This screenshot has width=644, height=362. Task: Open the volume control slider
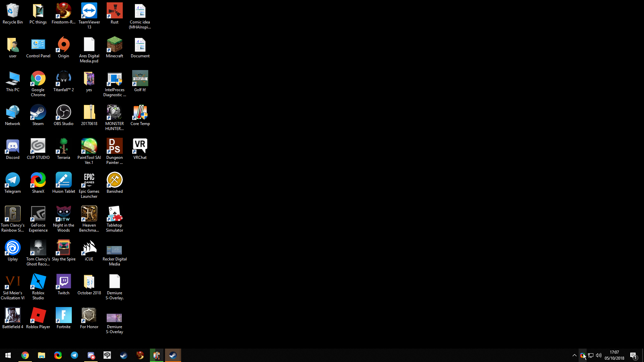point(599,356)
